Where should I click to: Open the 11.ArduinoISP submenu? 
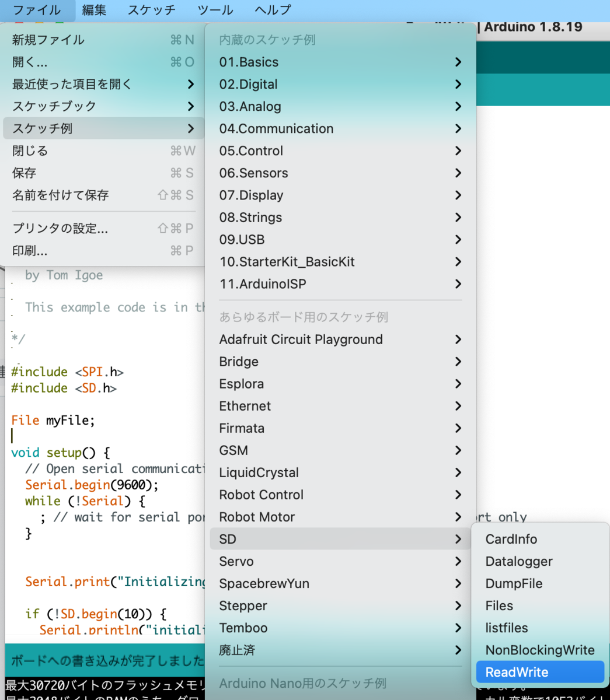point(340,283)
